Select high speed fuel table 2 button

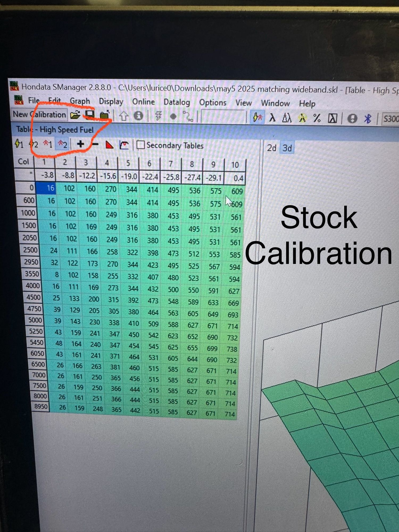click(63, 144)
